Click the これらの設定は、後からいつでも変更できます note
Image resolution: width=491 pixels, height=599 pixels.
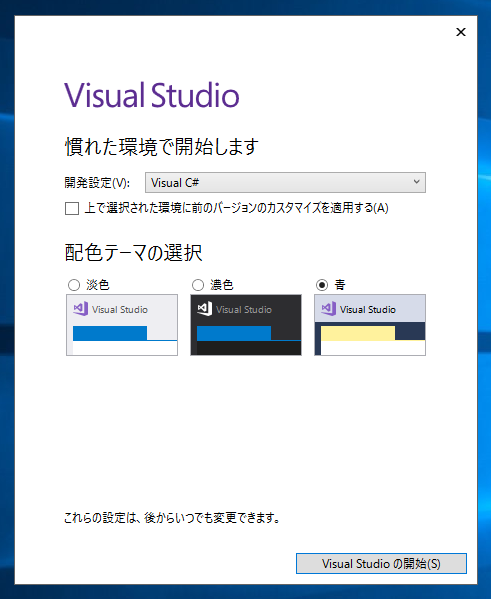click(x=172, y=518)
